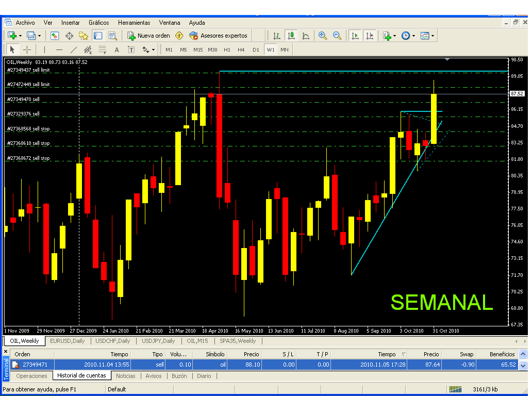
Task: Open MetaEditor yellow diamond icon
Action: [x=179, y=36]
